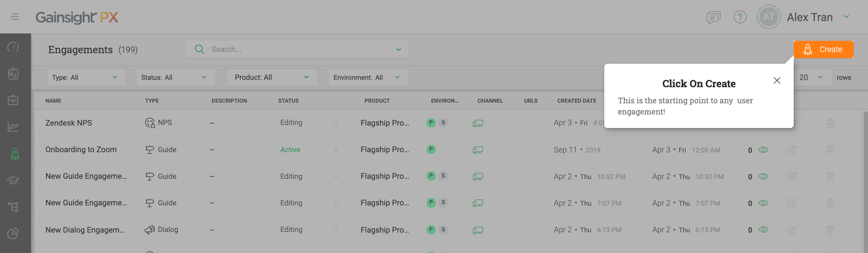Open the dashboard gauge sidebar icon
The height and width of the screenshot is (253, 868).
(x=13, y=47)
